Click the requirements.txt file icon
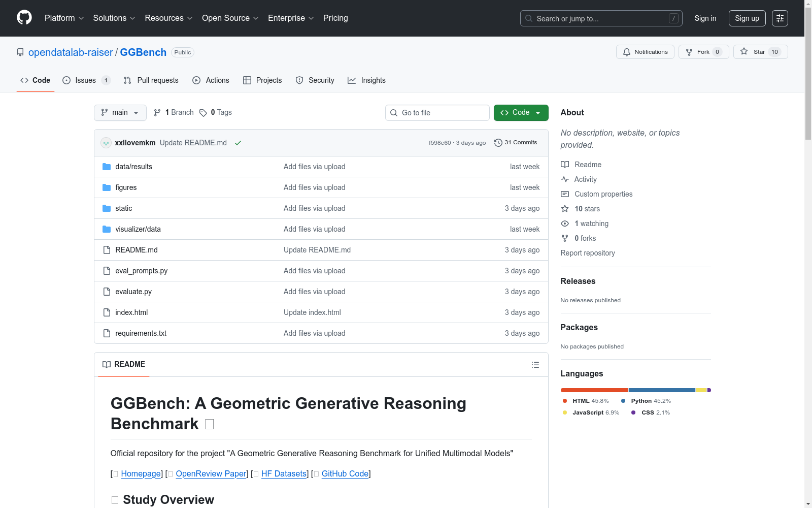Viewport: 812px width, 508px height. 107,333
